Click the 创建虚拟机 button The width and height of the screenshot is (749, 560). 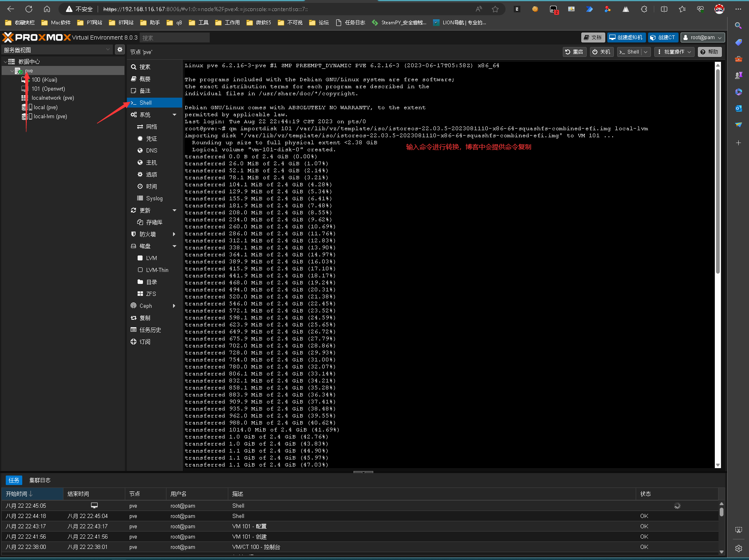tap(626, 37)
